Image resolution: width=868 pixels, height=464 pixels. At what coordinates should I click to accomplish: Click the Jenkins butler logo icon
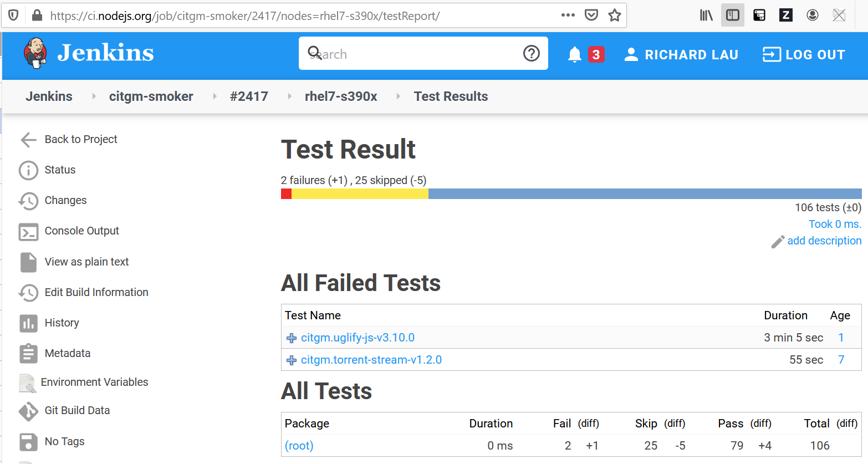click(35, 53)
